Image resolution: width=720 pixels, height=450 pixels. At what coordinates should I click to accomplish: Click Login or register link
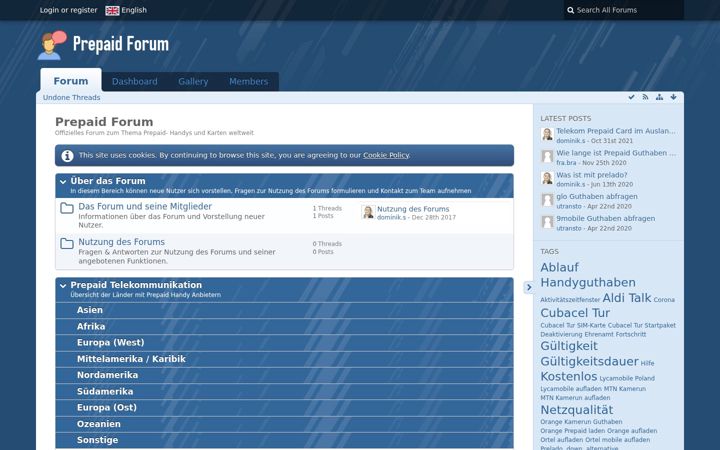point(68,10)
